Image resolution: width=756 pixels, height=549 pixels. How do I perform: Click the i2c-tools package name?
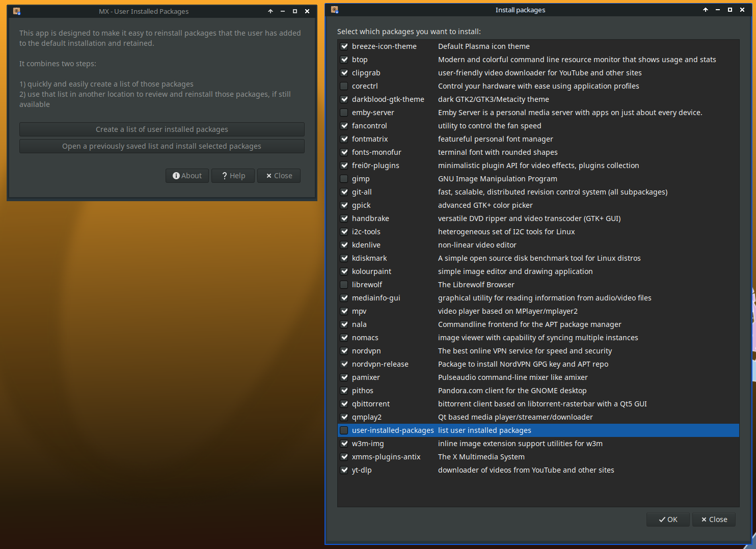click(366, 232)
